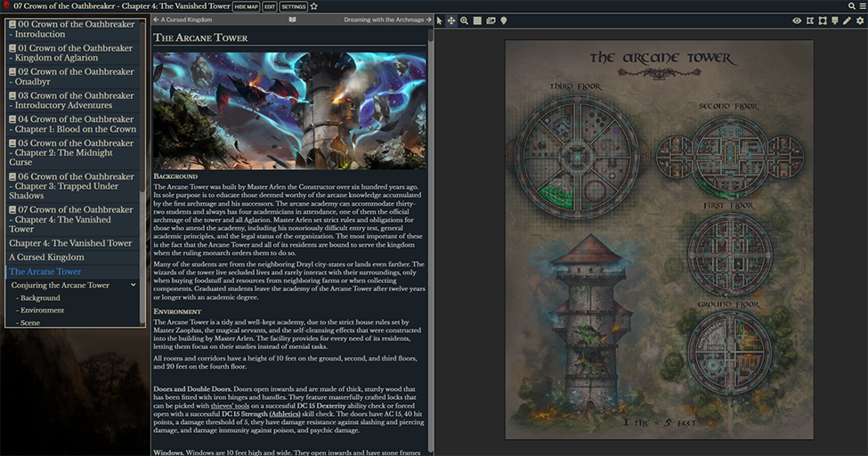The image size is (868, 456).
Task: Click the search icon in top bar
Action: pos(851,6)
